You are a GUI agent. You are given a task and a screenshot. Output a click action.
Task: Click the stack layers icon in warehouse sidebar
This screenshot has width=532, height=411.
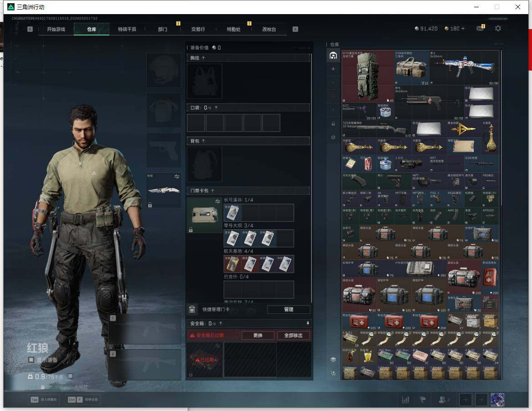tap(333, 360)
